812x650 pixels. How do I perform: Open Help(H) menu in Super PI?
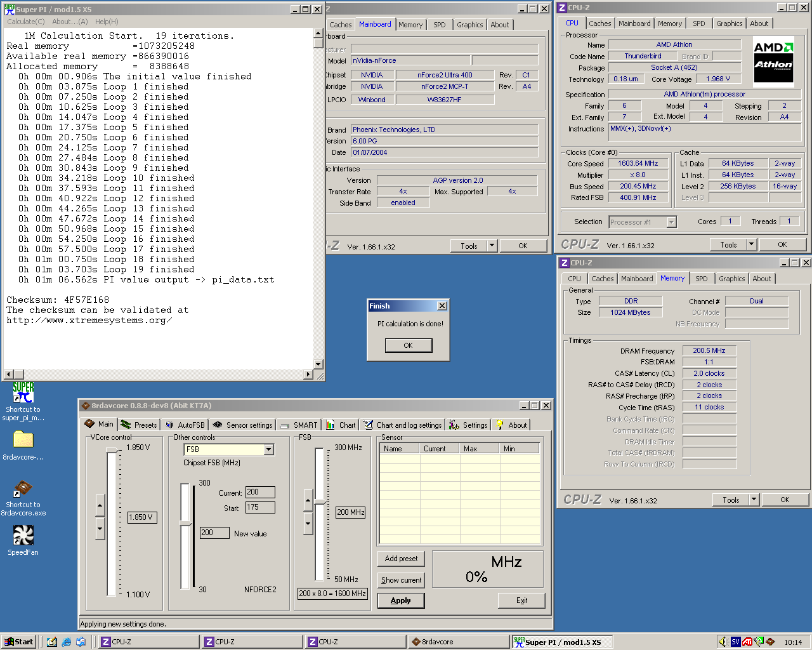107,22
